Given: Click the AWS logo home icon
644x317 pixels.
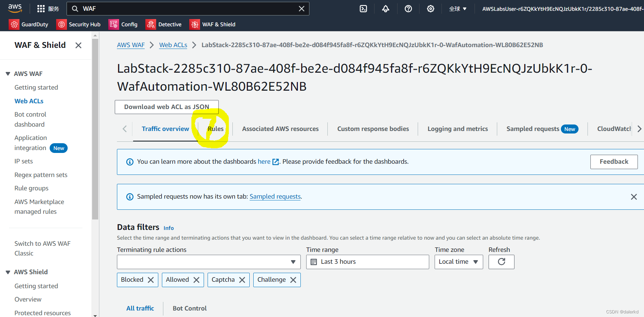Looking at the screenshot, I should tap(15, 8).
